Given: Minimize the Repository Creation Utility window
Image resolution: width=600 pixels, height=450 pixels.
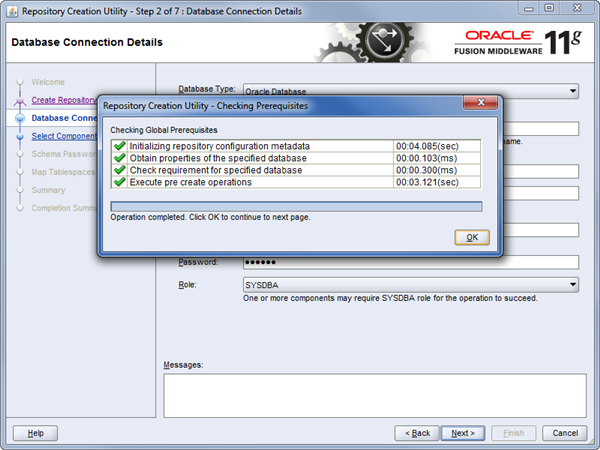Looking at the screenshot, I should (529, 8).
